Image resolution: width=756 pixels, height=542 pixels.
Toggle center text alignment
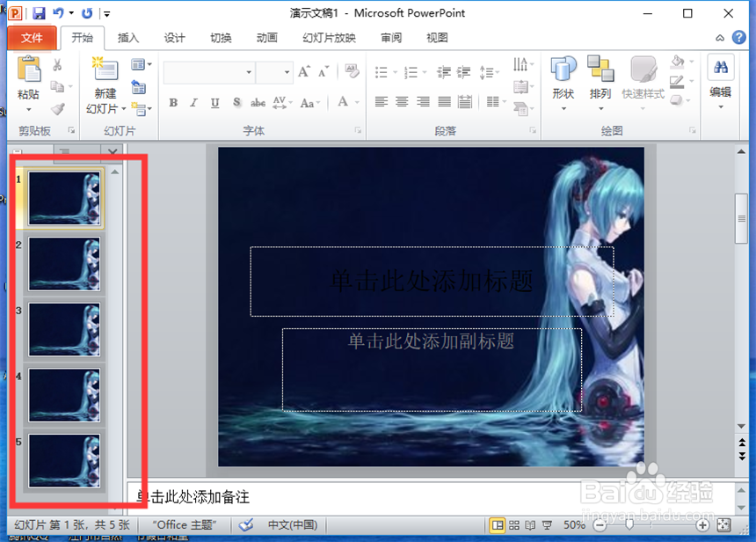(x=402, y=101)
